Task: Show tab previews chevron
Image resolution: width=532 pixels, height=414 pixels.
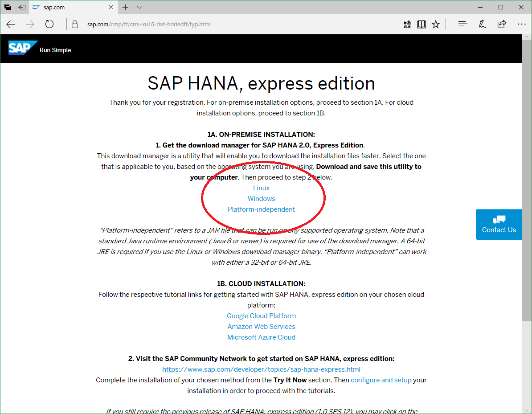Action: point(140,7)
